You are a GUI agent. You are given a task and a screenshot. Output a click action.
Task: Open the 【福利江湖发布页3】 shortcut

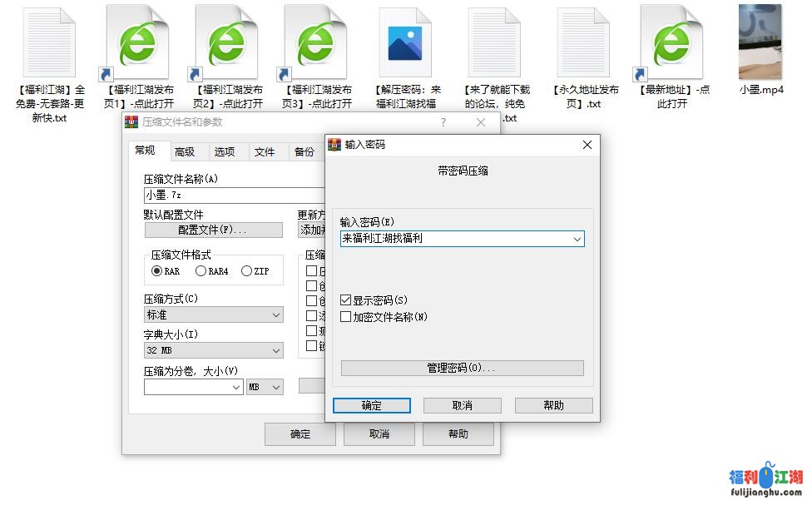pyautogui.click(x=316, y=42)
